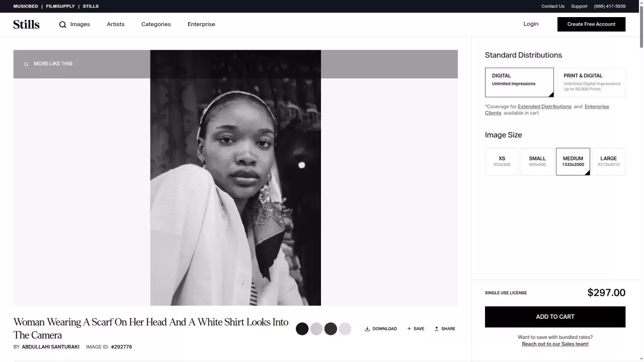Screen dimensions: 644x362
Task: Save image using the plus icon
Action: coord(409,329)
